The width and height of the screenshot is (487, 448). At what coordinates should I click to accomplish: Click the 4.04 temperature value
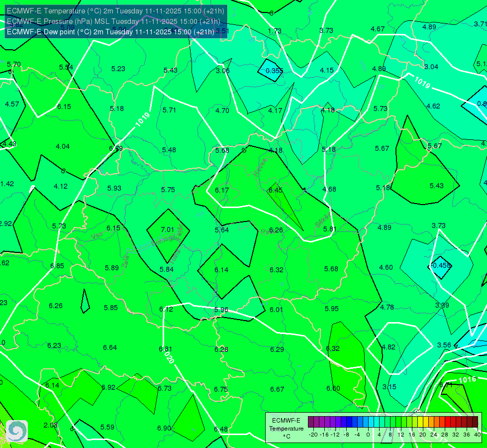(x=63, y=146)
